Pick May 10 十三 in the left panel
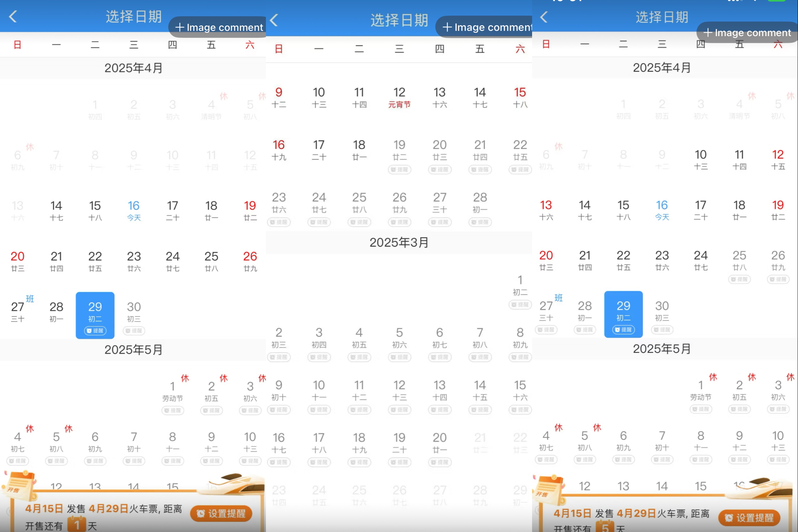Image resolution: width=798 pixels, height=532 pixels. pyautogui.click(x=250, y=441)
